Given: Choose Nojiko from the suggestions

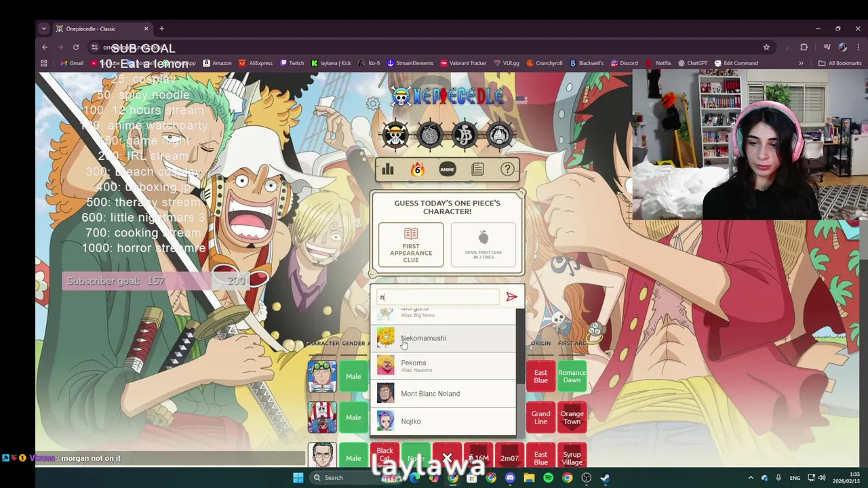Looking at the screenshot, I should point(443,422).
